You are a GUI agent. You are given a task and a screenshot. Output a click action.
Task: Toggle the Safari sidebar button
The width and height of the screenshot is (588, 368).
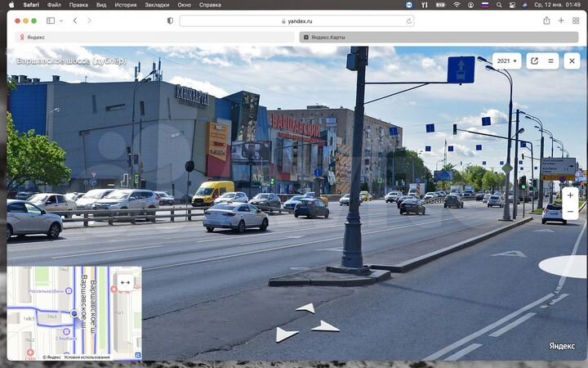click(51, 20)
